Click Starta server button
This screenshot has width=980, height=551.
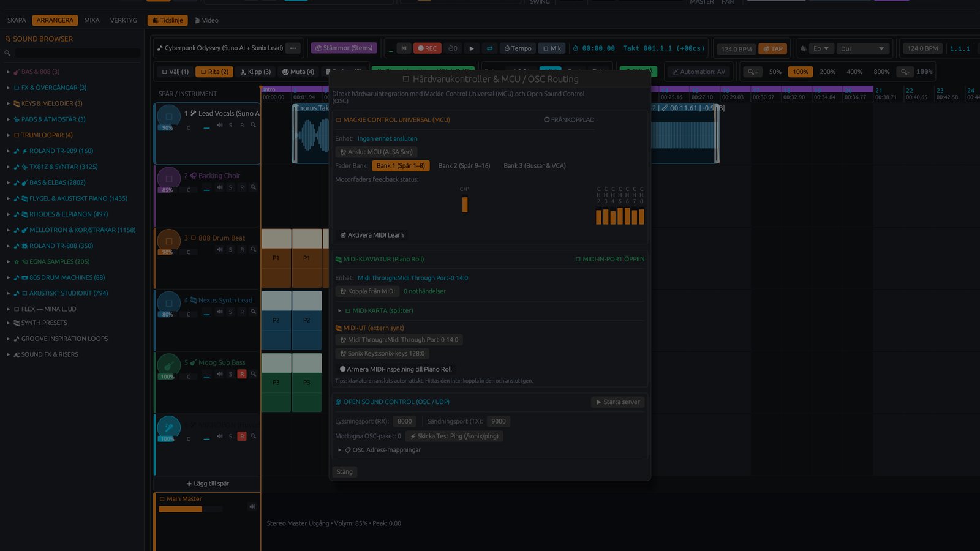click(x=618, y=402)
